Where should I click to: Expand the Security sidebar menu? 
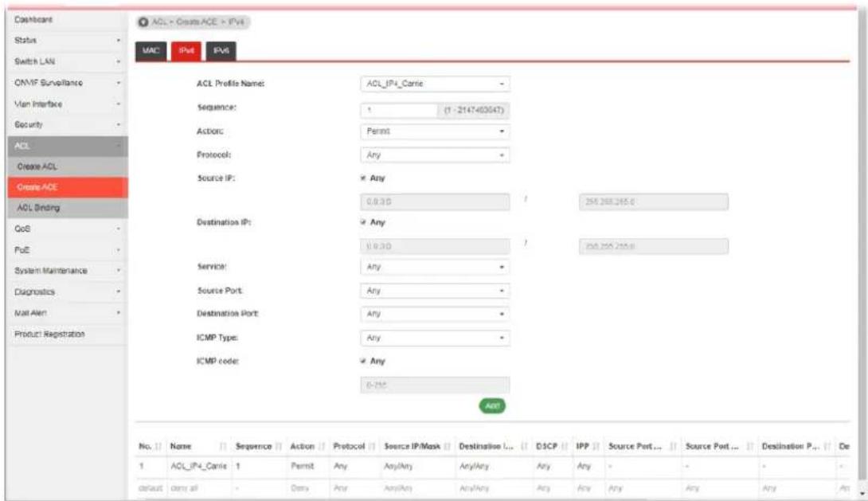[67, 124]
